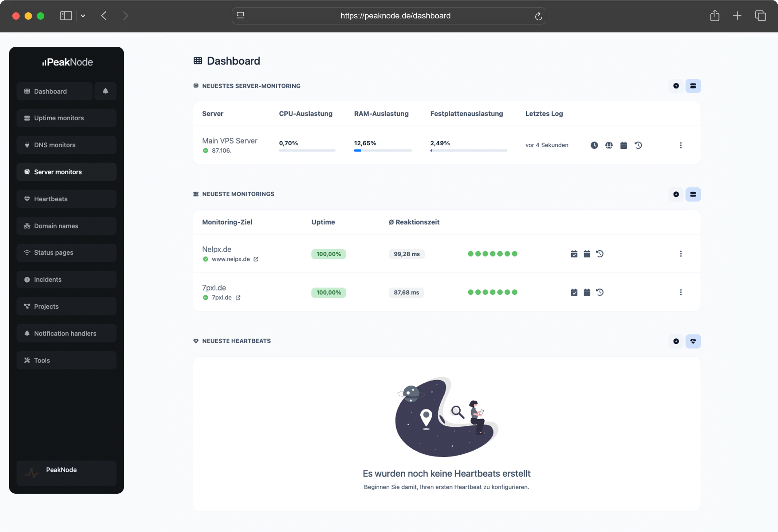Image resolution: width=778 pixels, height=532 pixels.
Task: Toggle the heartbeat view button in Neueste Heartbeats
Action: (693, 341)
